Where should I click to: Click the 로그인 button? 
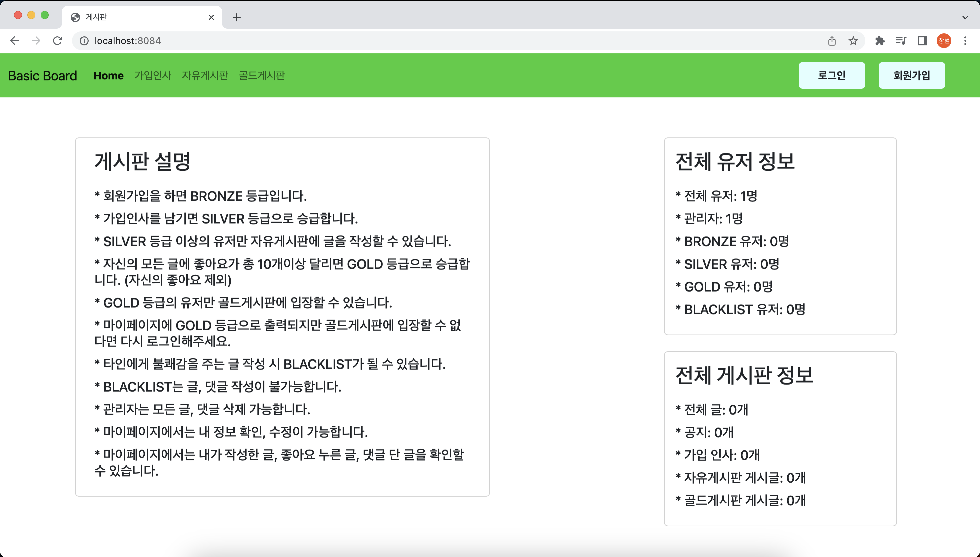pyautogui.click(x=831, y=75)
